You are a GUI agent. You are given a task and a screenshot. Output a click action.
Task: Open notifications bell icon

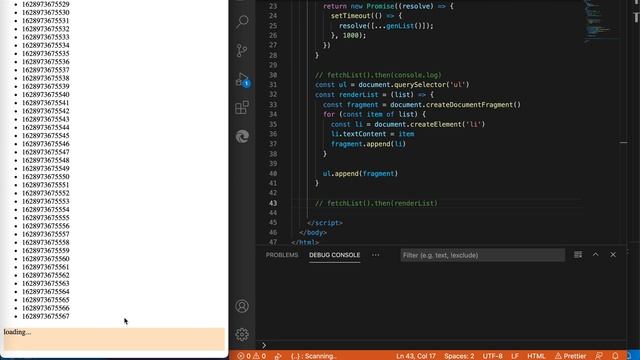tap(615, 356)
